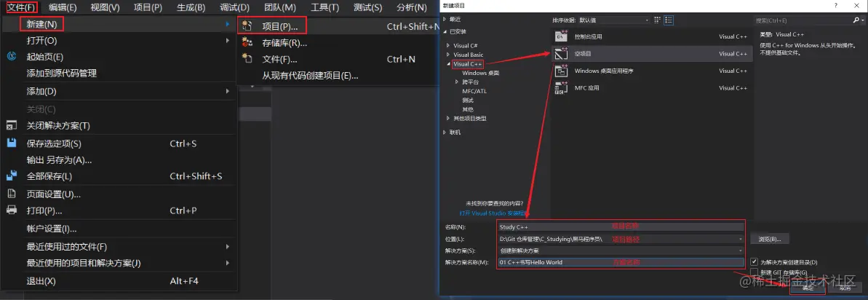
Task: Select the 控制台应用 template icon
Action: tap(562, 36)
